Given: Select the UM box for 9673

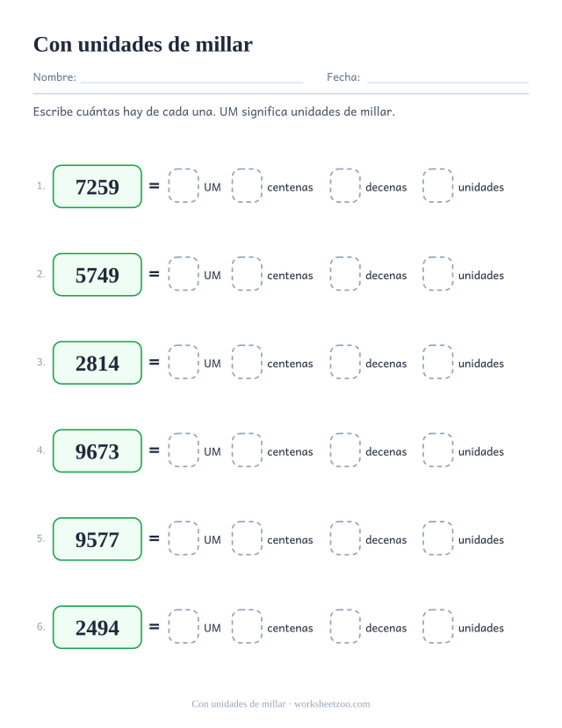Looking at the screenshot, I should click(184, 450).
